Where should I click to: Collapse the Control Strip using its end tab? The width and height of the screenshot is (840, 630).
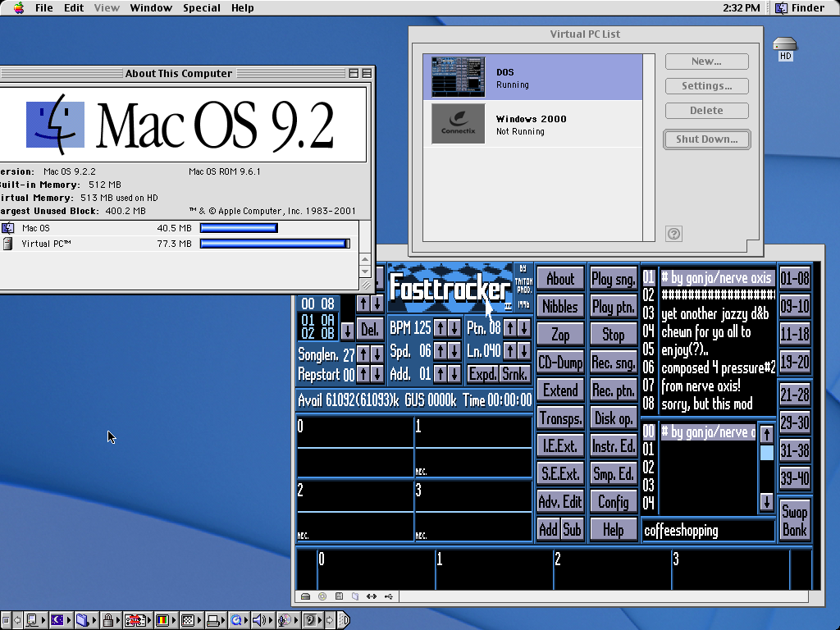[x=345, y=620]
